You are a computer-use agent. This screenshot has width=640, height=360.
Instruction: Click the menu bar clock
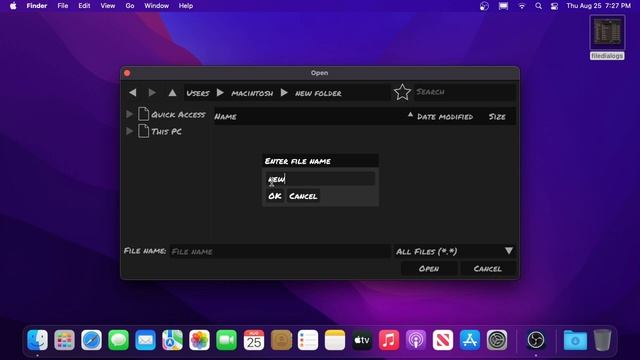point(598,6)
